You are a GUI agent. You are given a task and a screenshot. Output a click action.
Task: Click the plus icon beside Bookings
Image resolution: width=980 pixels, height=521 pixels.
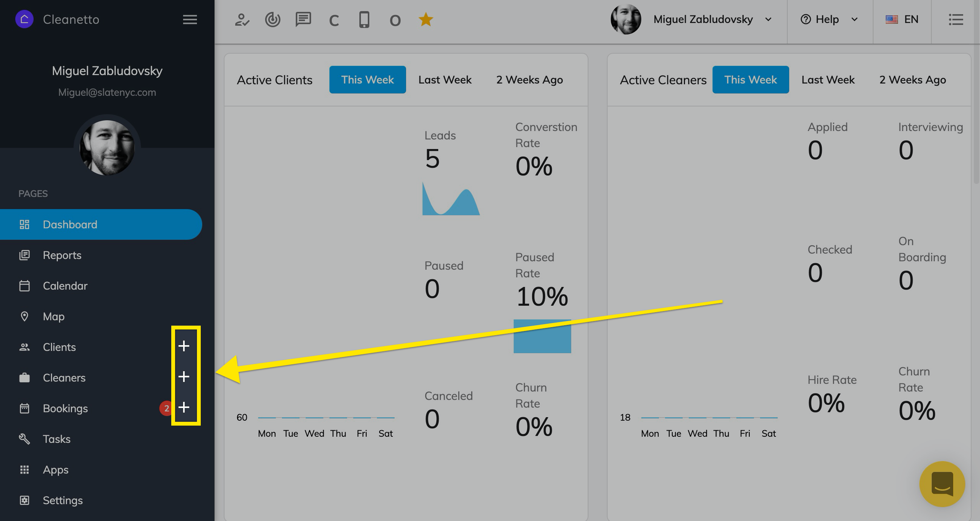tap(184, 407)
